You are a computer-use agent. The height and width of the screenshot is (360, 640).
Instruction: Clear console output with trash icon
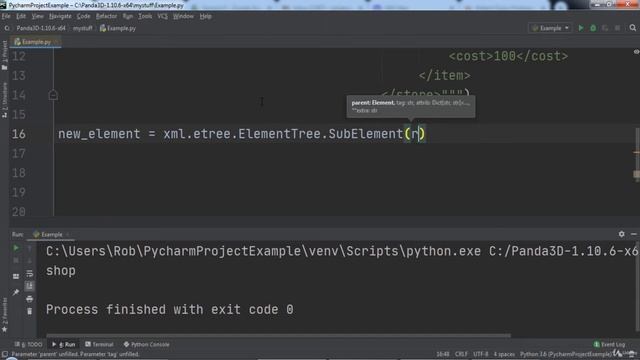29,311
